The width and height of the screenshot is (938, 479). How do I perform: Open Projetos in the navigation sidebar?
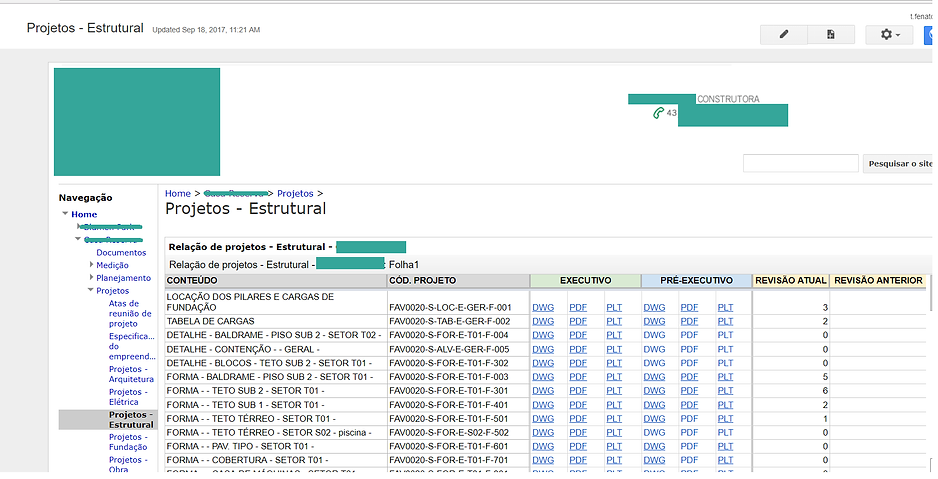coord(112,291)
